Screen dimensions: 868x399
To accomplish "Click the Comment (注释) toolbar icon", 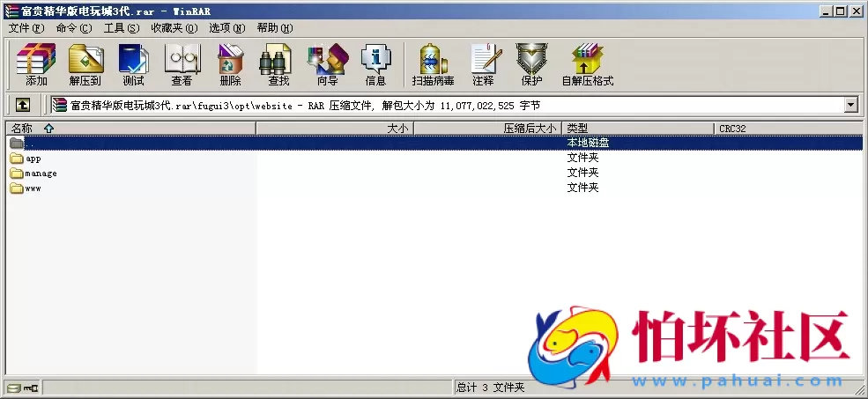I will [x=486, y=59].
